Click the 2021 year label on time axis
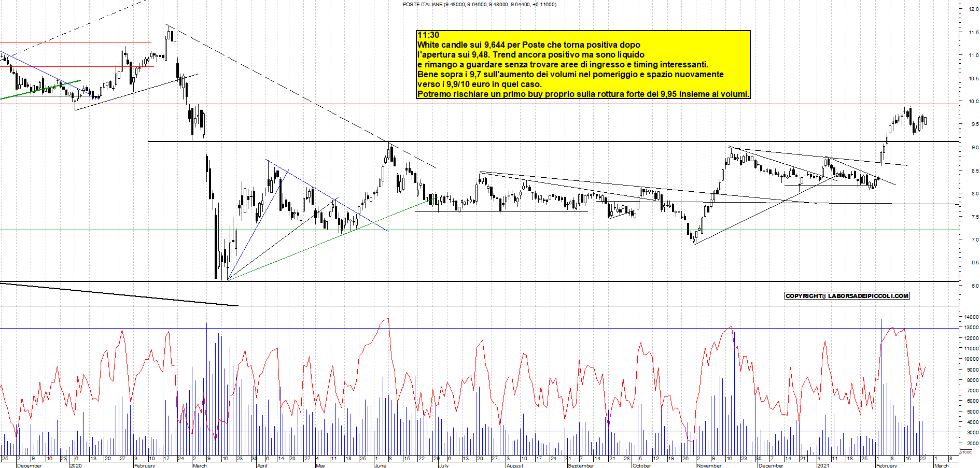This screenshot has width=980, height=468. pyautogui.click(x=823, y=465)
